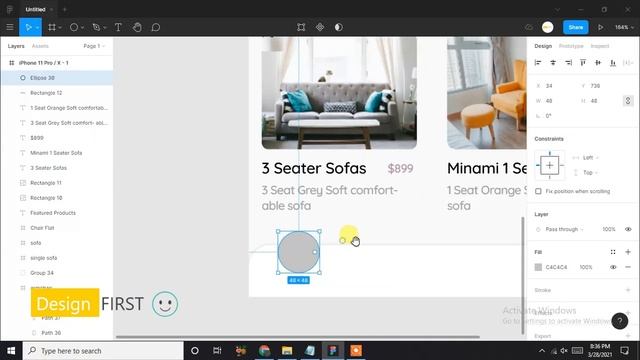Image resolution: width=640 pixels, height=360 pixels.
Task: Toggle constrain proportions lock
Action: (x=628, y=100)
